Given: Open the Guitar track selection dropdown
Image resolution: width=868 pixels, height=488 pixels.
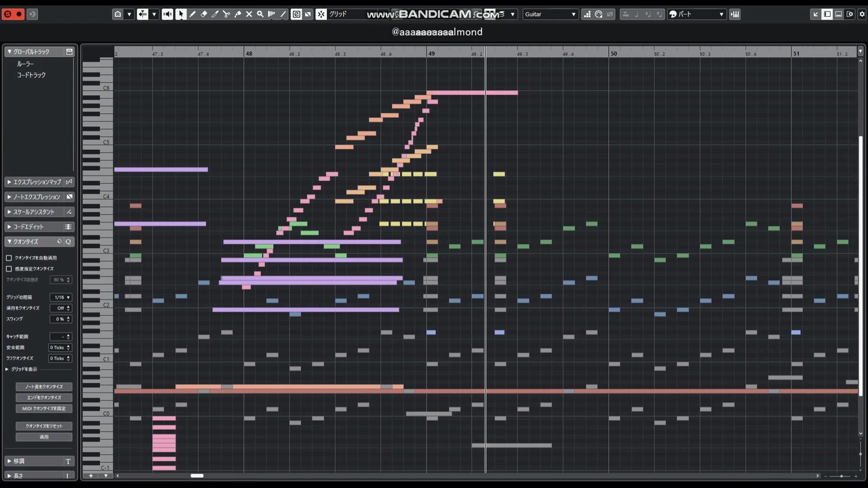Looking at the screenshot, I should point(550,14).
